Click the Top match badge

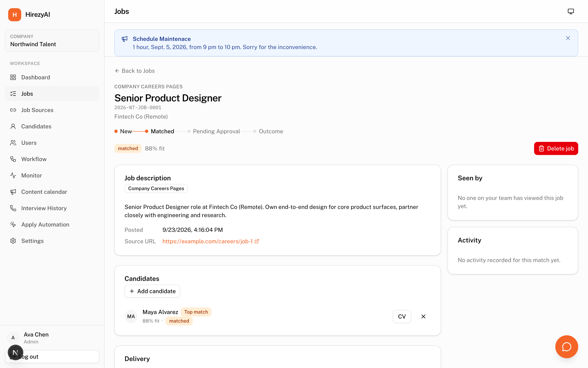(x=196, y=312)
